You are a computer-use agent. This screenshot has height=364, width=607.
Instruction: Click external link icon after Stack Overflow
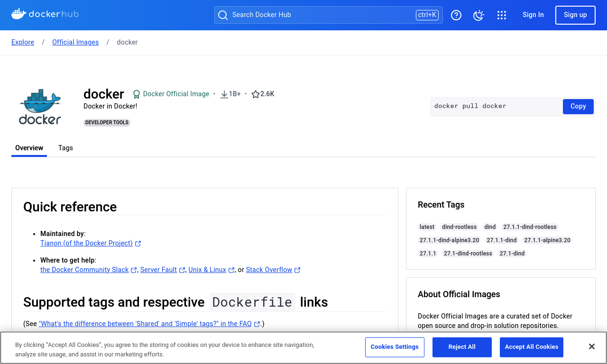(x=297, y=270)
